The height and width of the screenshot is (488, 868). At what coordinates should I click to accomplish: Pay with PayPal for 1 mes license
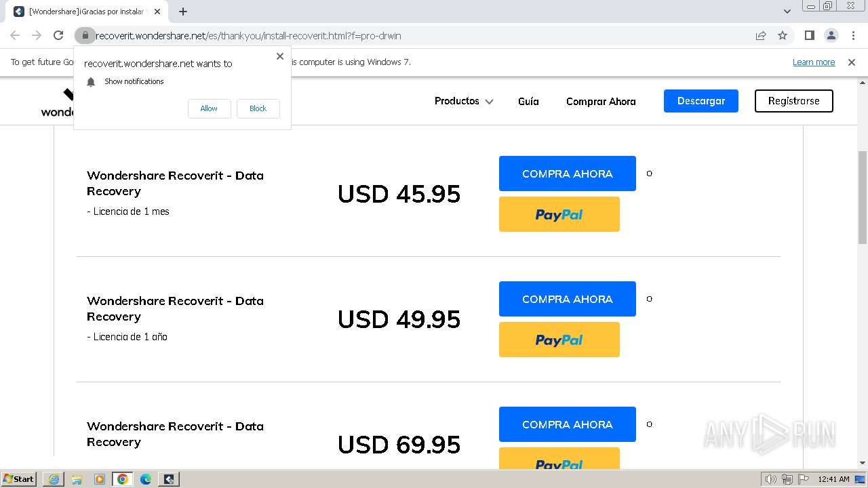tap(559, 214)
